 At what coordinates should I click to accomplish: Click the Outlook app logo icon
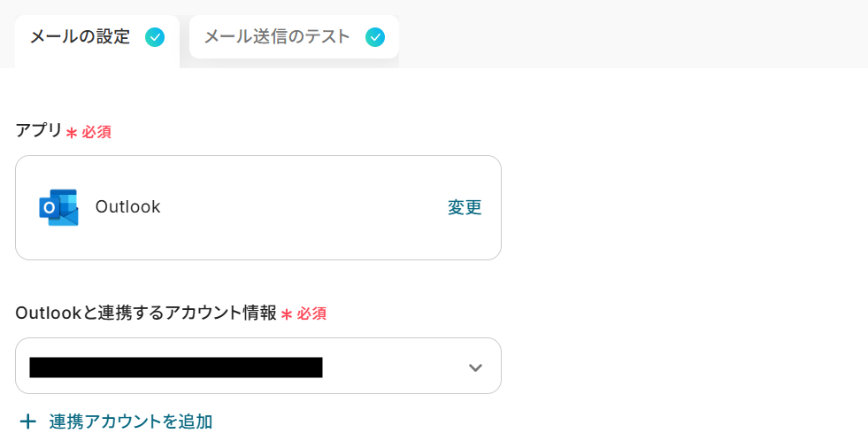[59, 207]
